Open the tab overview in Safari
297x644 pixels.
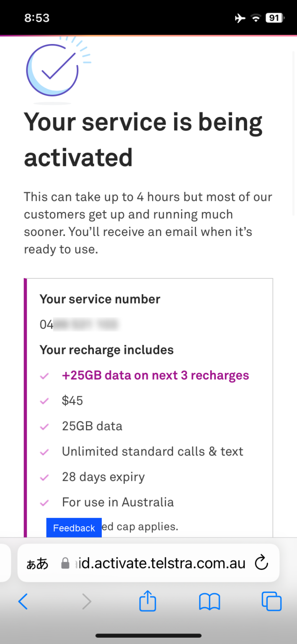coord(271,601)
